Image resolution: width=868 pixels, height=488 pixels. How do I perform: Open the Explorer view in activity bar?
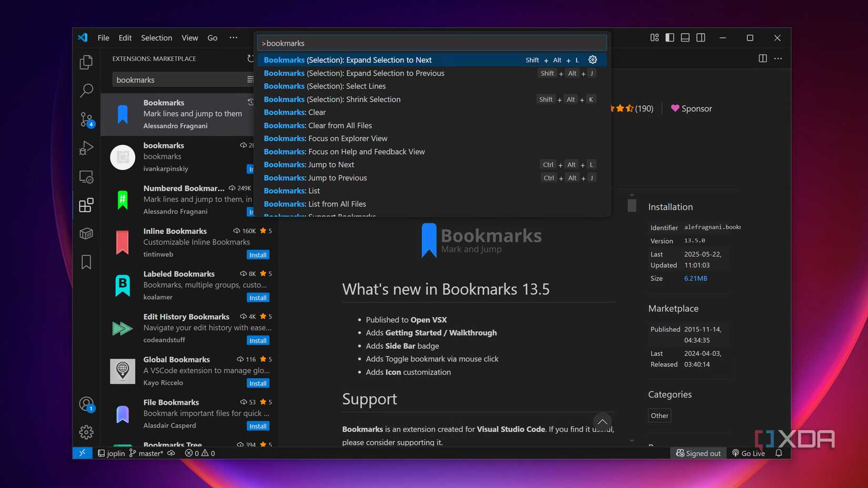point(86,62)
